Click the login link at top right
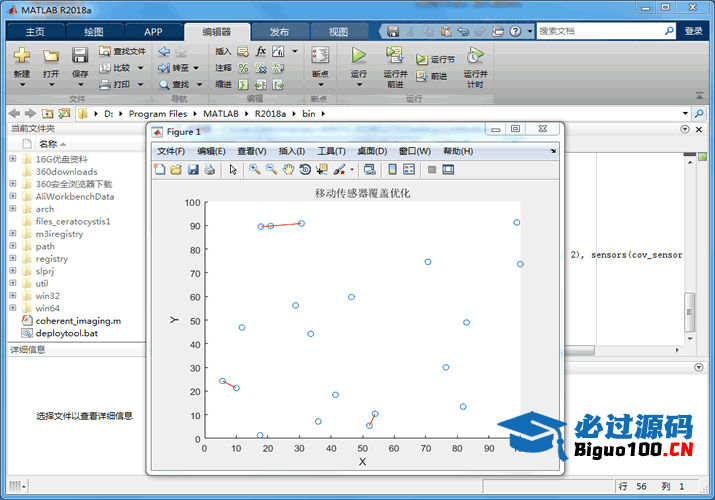The height and width of the screenshot is (500, 715). [x=694, y=31]
